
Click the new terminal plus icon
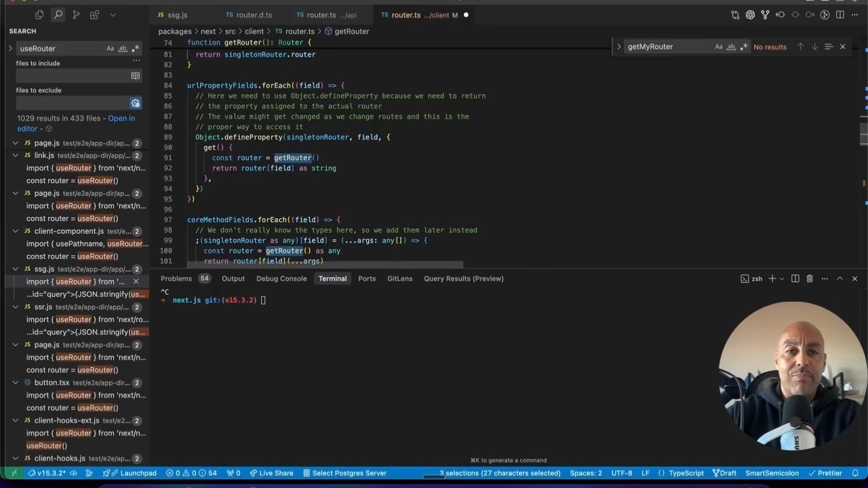[x=772, y=279]
